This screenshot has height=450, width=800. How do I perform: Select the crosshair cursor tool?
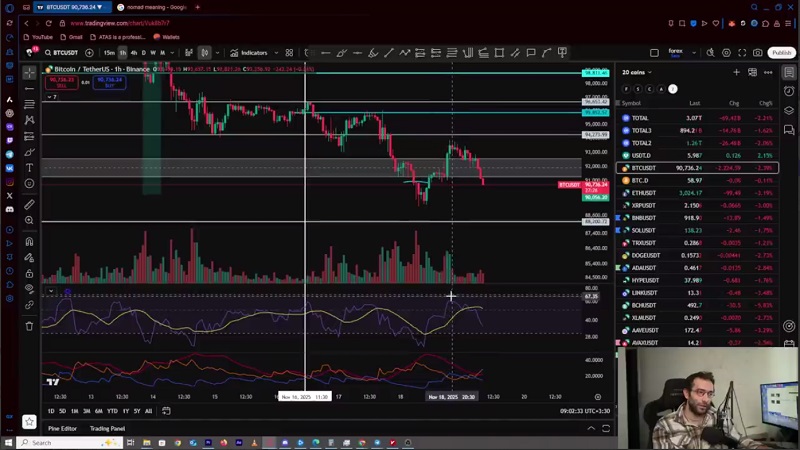(x=29, y=72)
